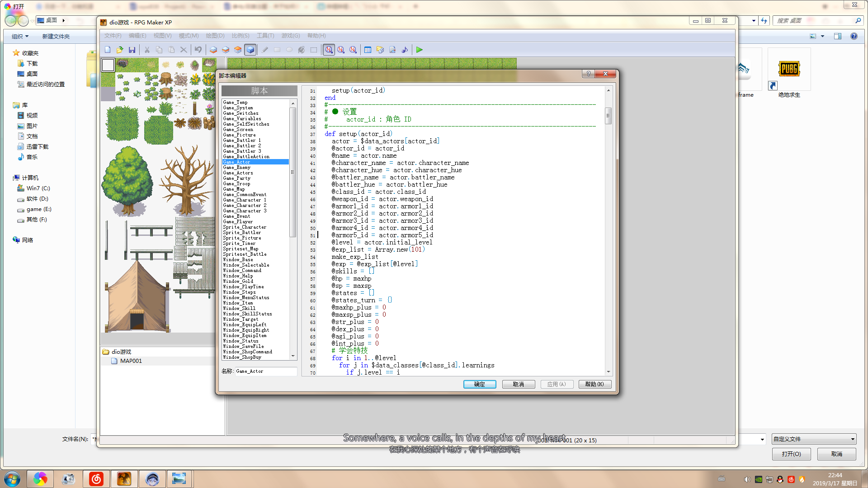Click 打开(O) in the file dialog
The image size is (868, 488).
tap(791, 454)
